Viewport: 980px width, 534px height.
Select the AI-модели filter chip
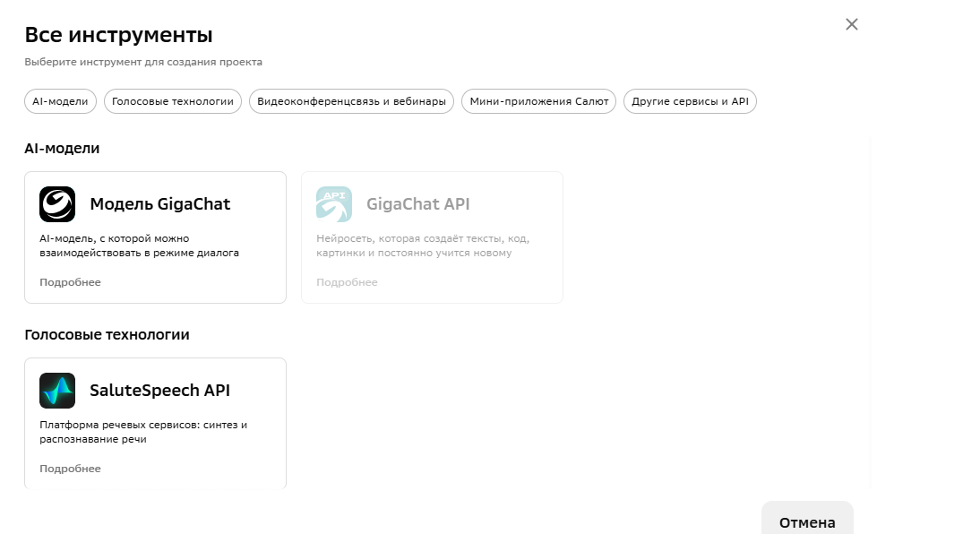[x=61, y=101]
